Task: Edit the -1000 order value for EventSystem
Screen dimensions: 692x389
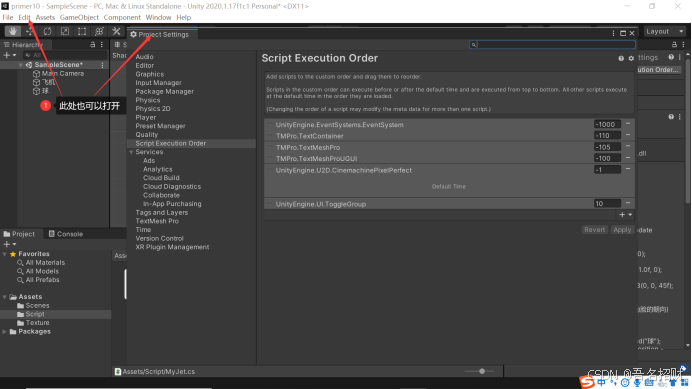Action: click(607, 125)
